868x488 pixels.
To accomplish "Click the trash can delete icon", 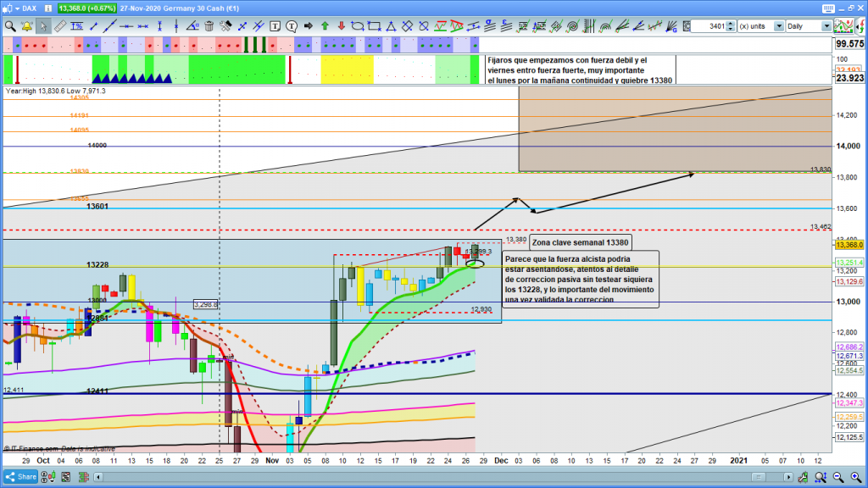I will pos(209,26).
